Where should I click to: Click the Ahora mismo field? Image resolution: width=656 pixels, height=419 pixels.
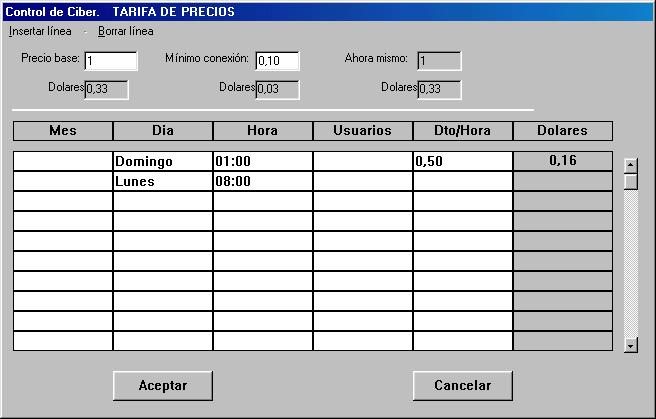coord(439,61)
